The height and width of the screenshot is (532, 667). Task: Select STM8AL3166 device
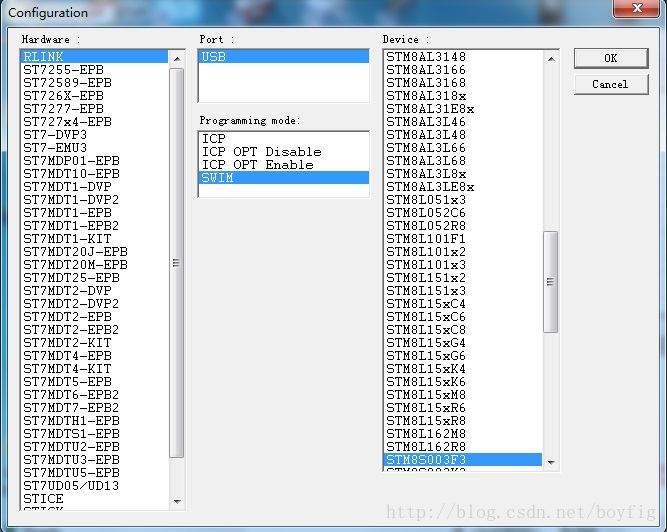click(463, 70)
